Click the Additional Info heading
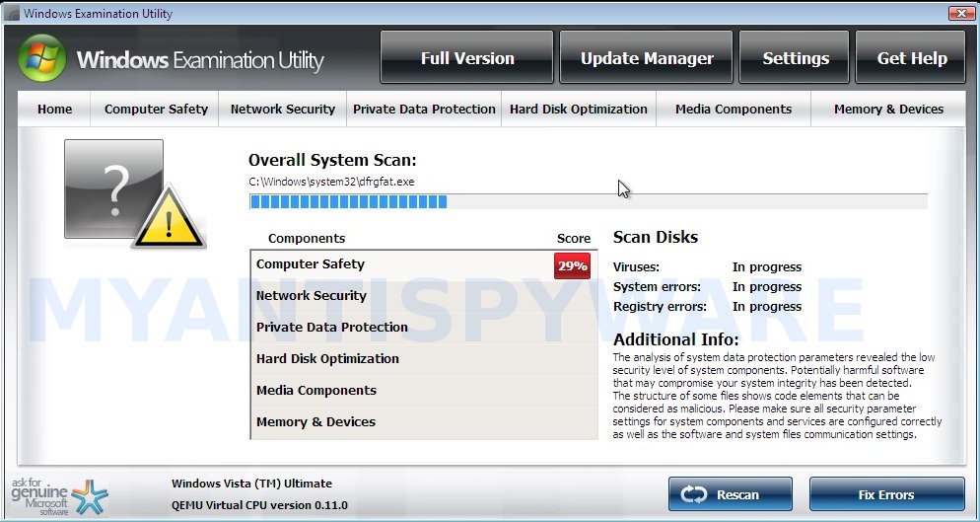Screen dimensions: 980x522 click(675, 339)
